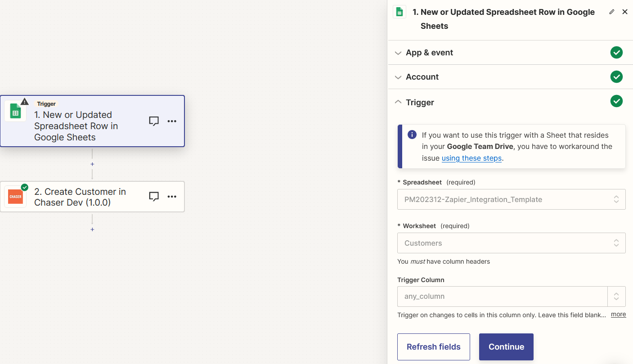The width and height of the screenshot is (633, 364).
Task: Expand the Account section
Action: click(398, 76)
